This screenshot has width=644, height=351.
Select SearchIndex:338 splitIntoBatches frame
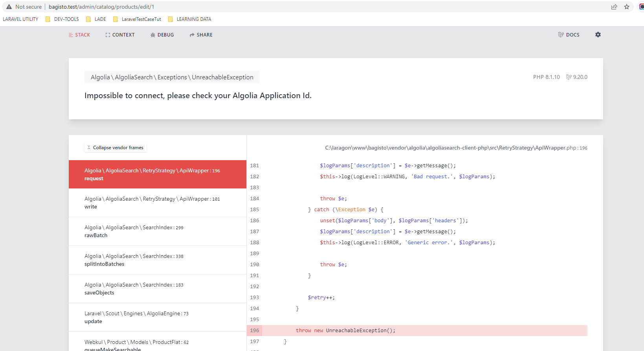(x=158, y=260)
